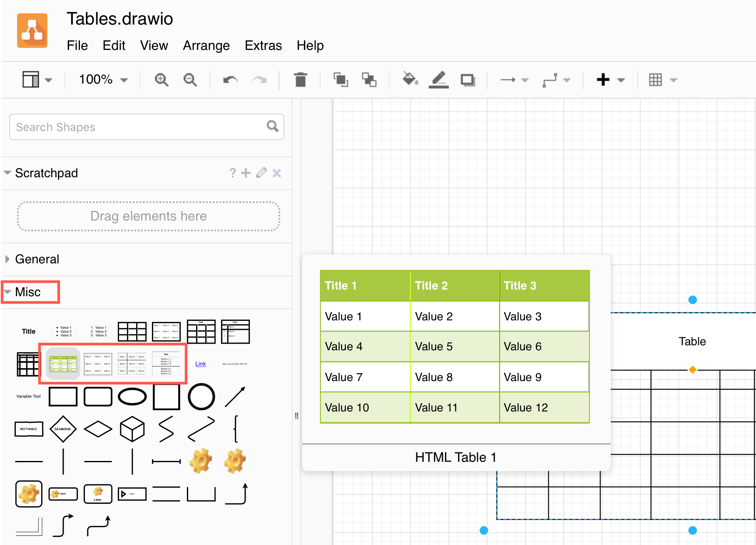Click the Shadow icon in toolbar
Screen dimensions: 756x545
(468, 79)
